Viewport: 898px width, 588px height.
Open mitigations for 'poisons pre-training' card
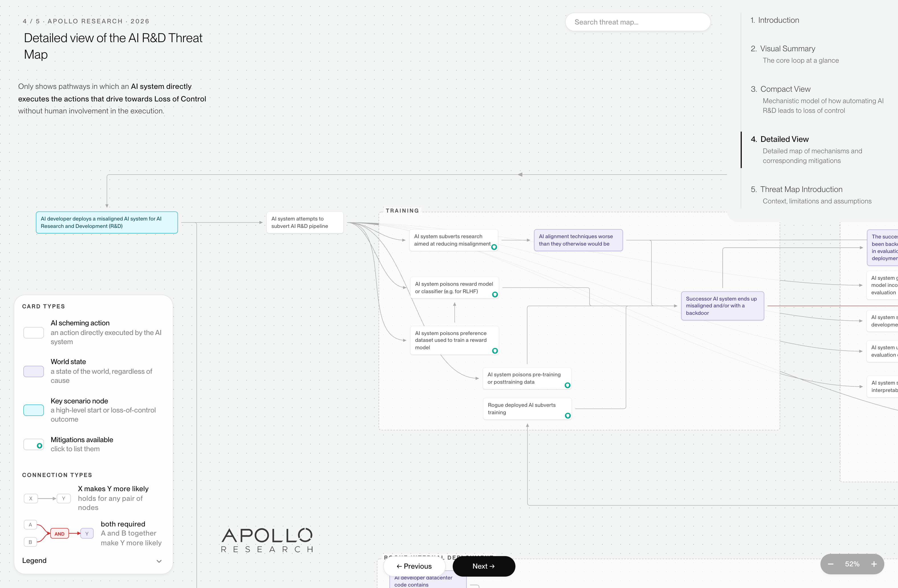tap(568, 385)
